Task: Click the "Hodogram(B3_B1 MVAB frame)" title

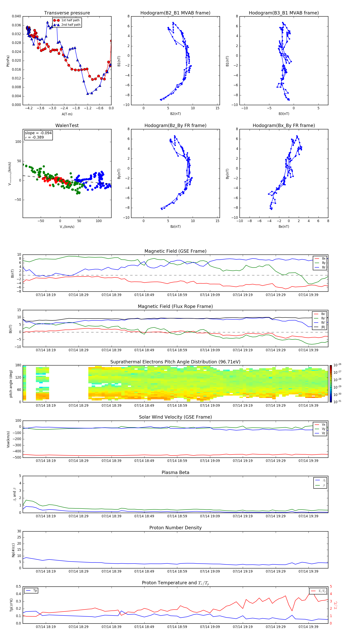Action: tap(284, 13)
